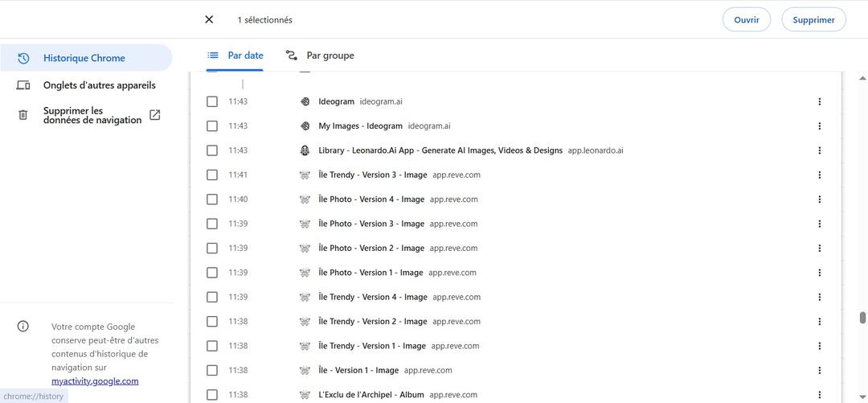
Task: Open the three-dot menu for Ideogram entry
Action: (819, 101)
